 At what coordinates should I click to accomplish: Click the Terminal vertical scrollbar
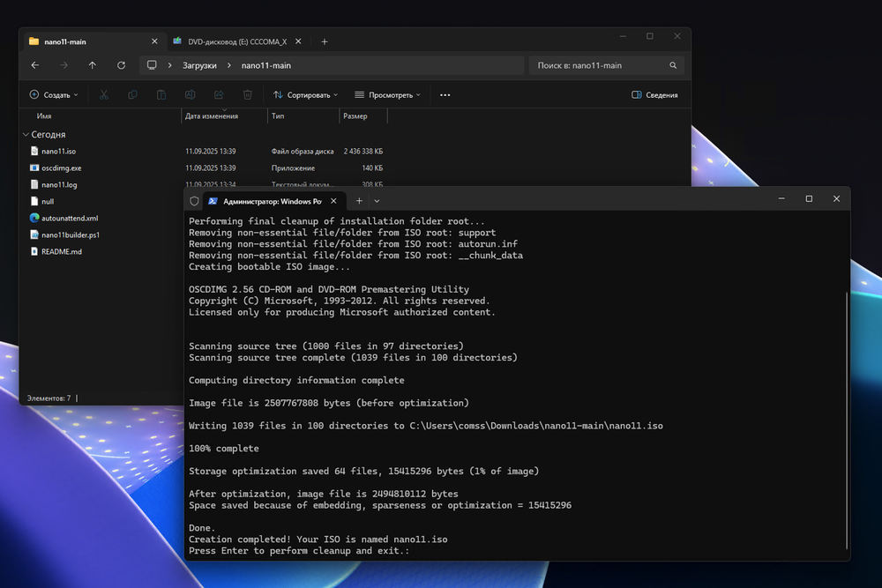[x=847, y=421]
